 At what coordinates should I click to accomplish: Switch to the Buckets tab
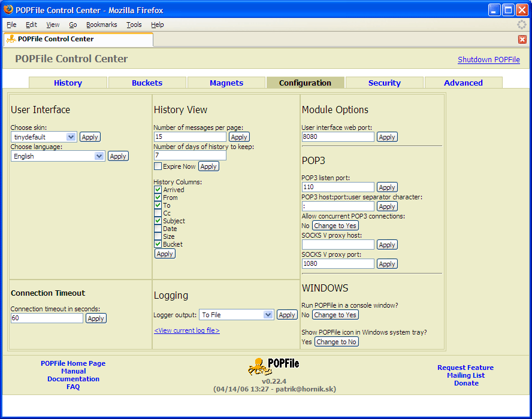click(147, 83)
